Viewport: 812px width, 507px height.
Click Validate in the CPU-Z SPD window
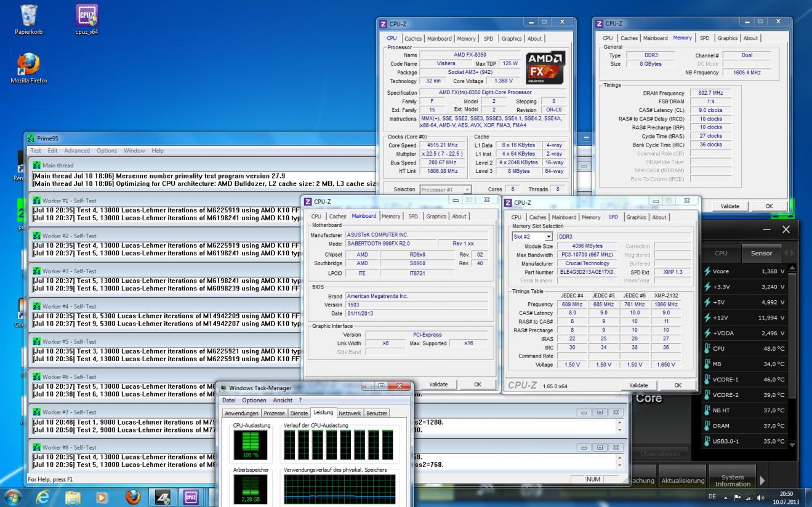[x=639, y=385]
